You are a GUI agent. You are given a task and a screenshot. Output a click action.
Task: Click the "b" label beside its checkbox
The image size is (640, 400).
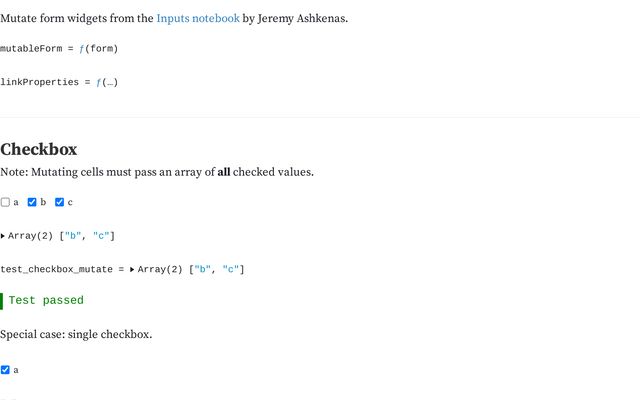pyautogui.click(x=43, y=202)
